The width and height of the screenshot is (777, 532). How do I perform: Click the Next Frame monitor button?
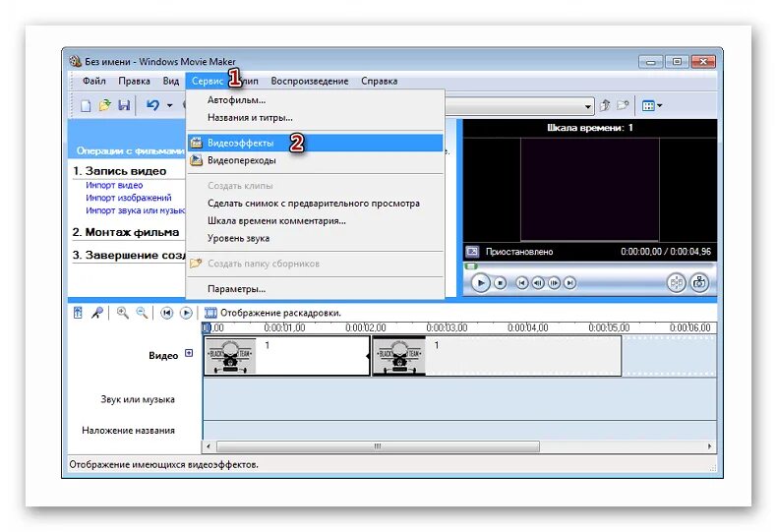pyautogui.click(x=554, y=283)
